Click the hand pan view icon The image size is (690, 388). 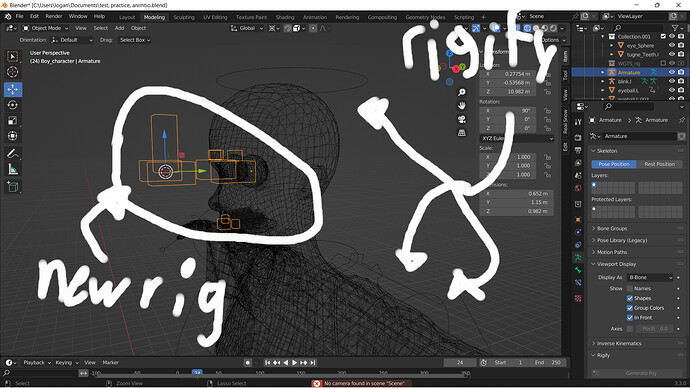point(462,106)
